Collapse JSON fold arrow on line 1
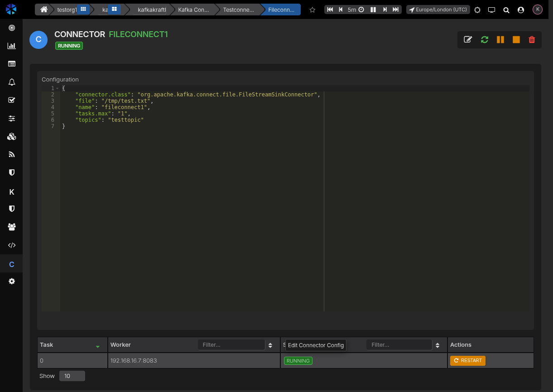Screen dimensions: 553x392 [58, 88]
